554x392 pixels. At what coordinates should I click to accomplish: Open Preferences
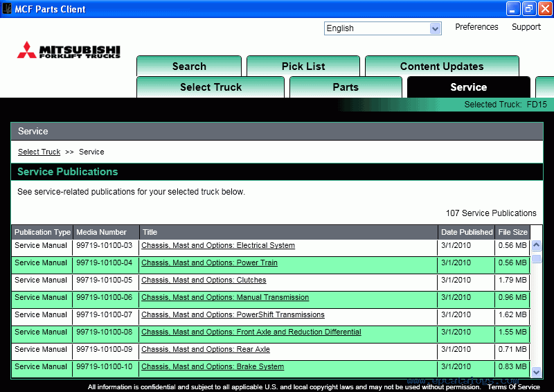pos(476,27)
